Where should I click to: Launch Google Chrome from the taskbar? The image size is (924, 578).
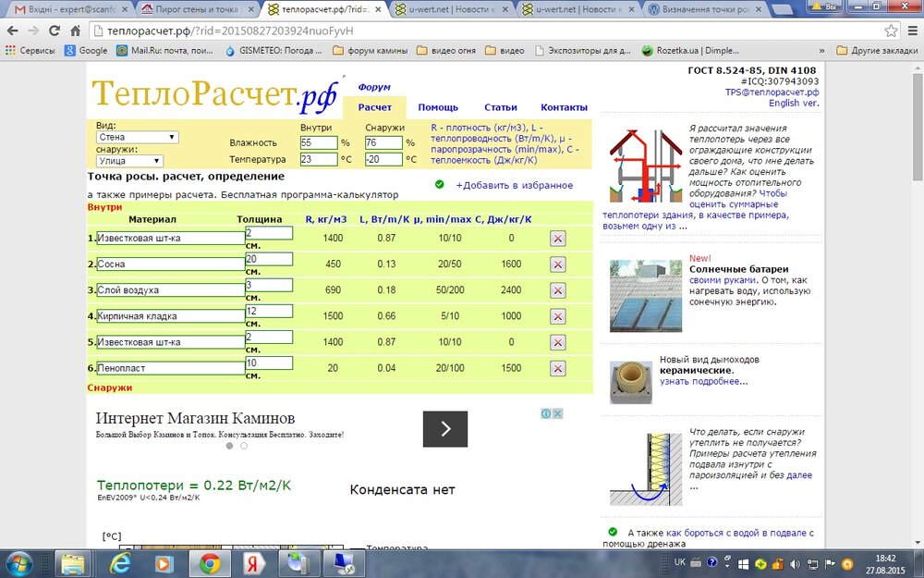(210, 562)
